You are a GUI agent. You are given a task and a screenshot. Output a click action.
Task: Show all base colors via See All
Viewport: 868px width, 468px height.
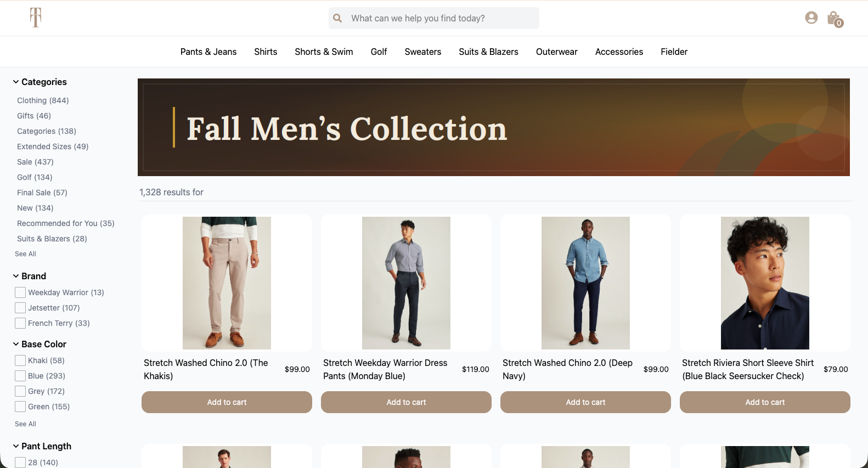[x=25, y=424]
